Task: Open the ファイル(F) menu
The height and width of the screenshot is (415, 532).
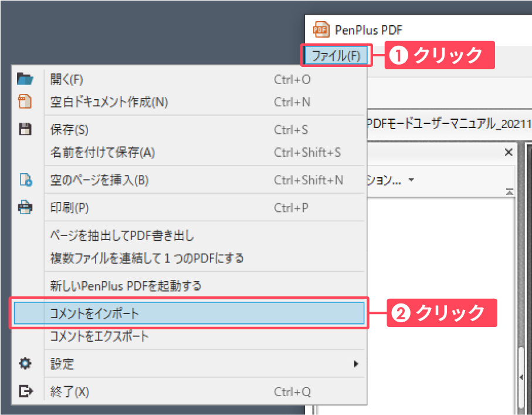Action: point(336,55)
